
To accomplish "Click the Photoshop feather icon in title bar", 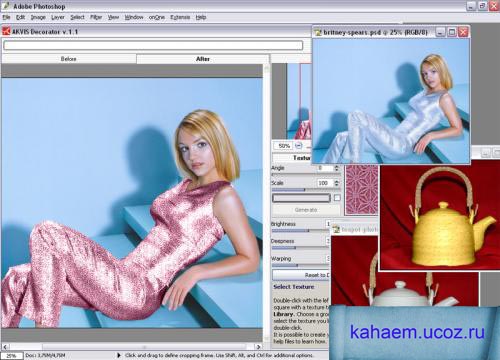I will click(x=6, y=6).
